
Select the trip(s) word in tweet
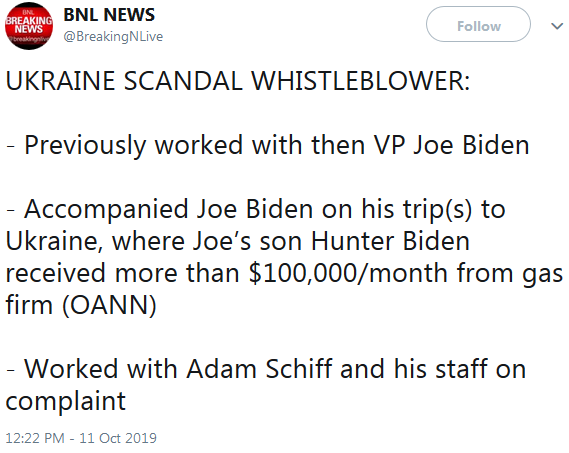[x=438, y=210]
